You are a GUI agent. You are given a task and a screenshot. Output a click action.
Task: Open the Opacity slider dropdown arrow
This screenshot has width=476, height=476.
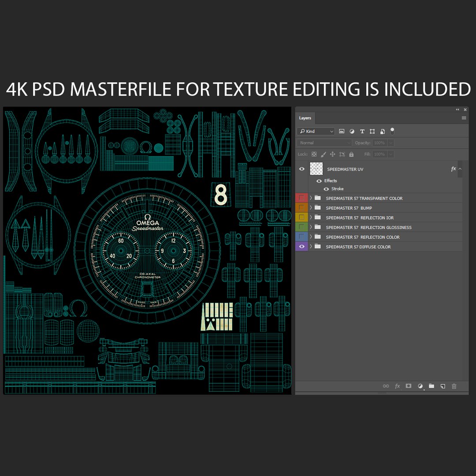click(x=391, y=143)
